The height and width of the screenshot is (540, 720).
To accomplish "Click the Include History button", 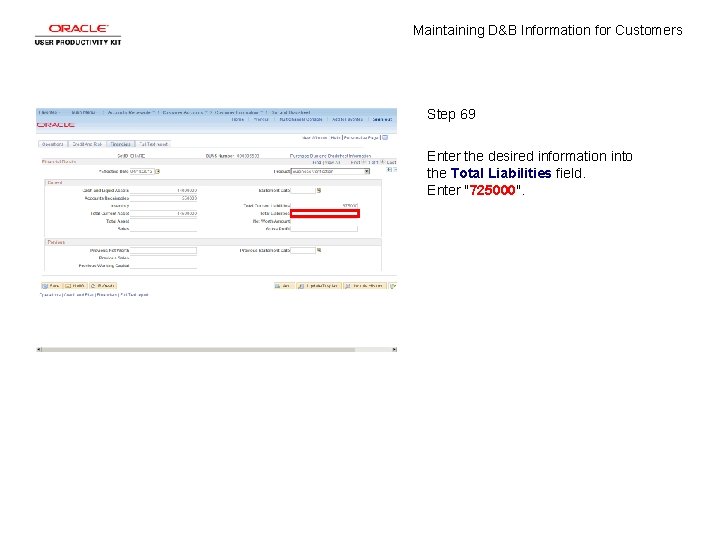I will 365,286.
